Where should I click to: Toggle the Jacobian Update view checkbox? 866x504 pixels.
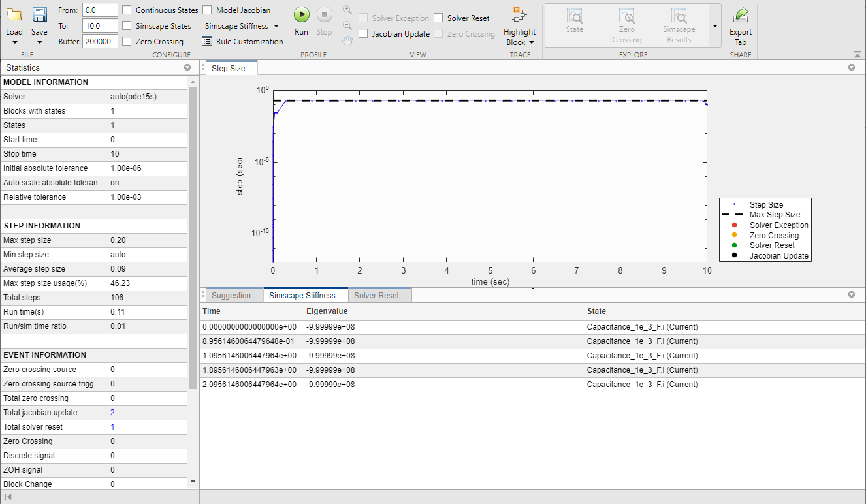point(363,33)
